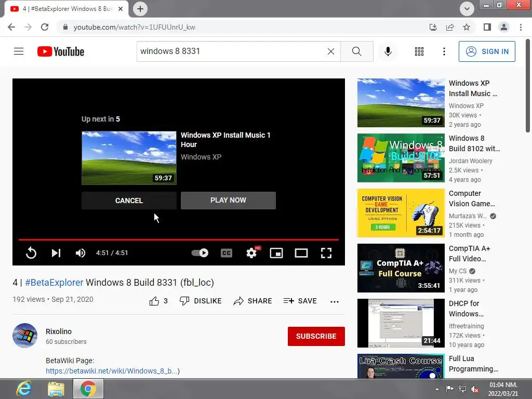The image size is (532, 399).
Task: Open the Chrome three-dot menu
Action: point(521,27)
